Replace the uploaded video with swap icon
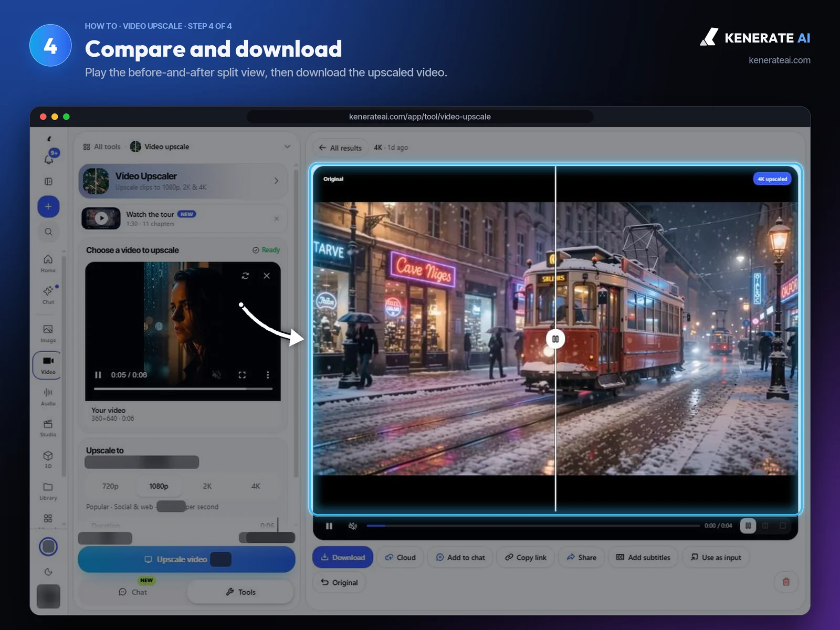This screenshot has width=840, height=630. (x=245, y=276)
